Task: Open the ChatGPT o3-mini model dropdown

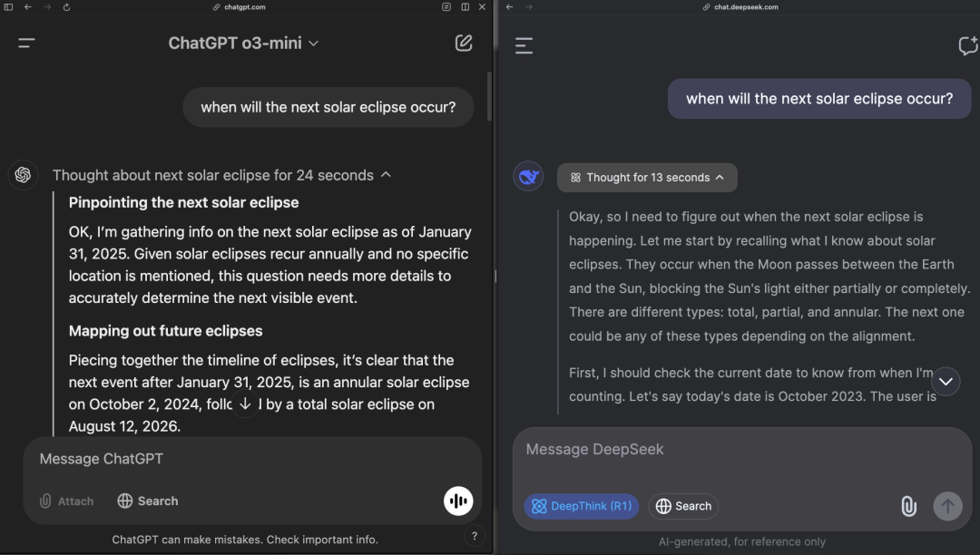Action: pyautogui.click(x=244, y=44)
